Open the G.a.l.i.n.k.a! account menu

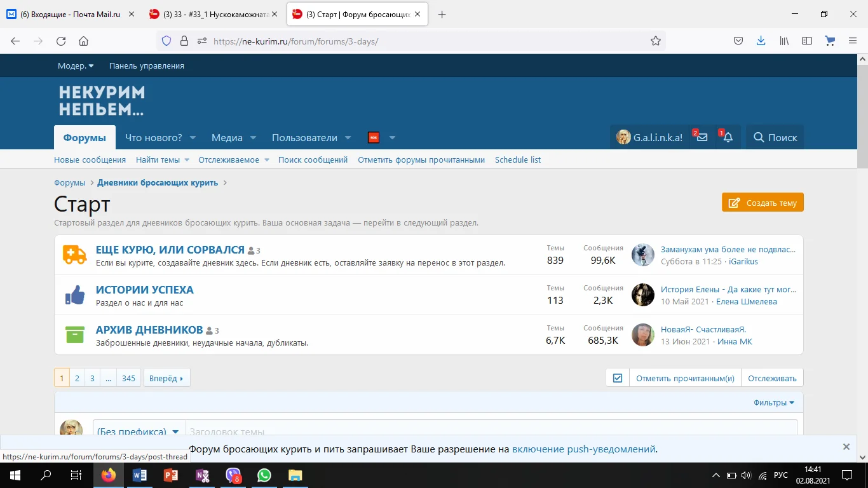[x=649, y=137]
